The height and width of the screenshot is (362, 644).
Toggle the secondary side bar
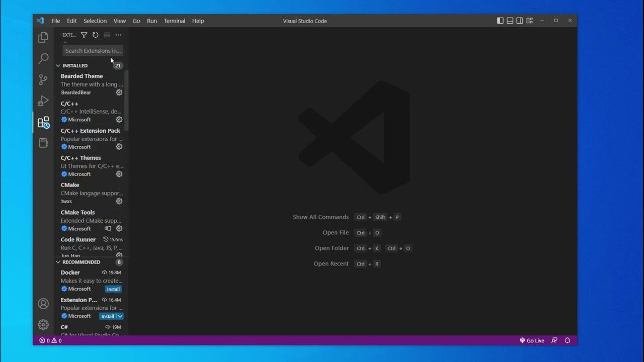[x=520, y=21]
